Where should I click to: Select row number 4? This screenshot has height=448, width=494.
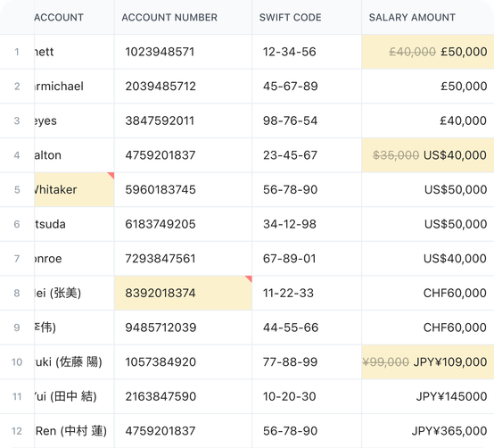[x=17, y=155]
